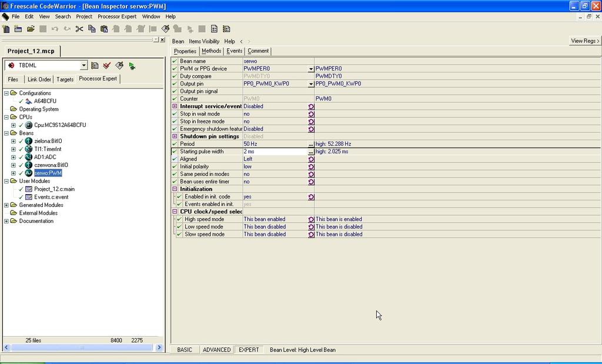The width and height of the screenshot is (602, 364).
Task: Click the zielona:BitIO bean icon
Action: [29, 141]
